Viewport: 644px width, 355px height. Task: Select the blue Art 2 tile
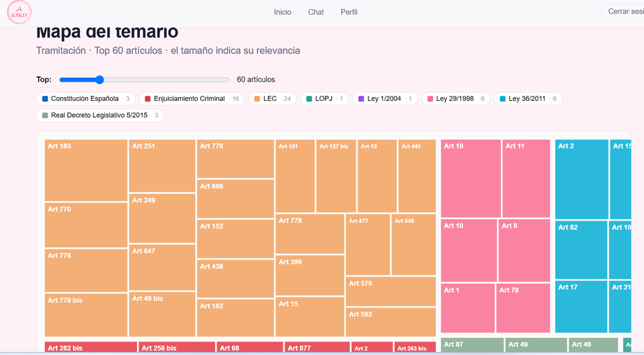click(x=582, y=179)
